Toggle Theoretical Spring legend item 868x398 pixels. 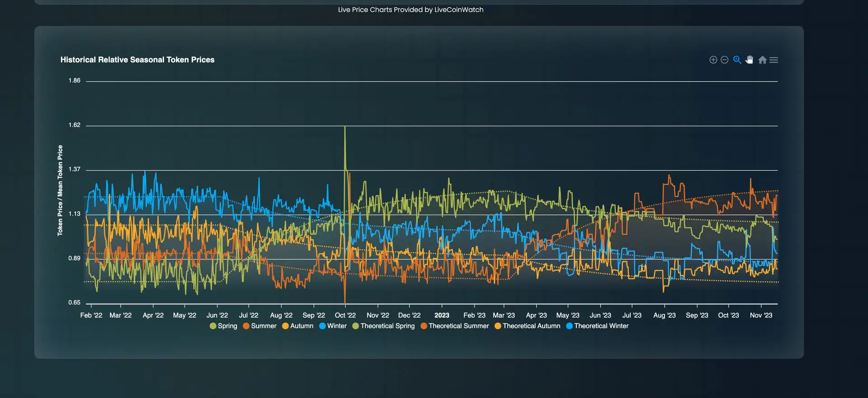pyautogui.click(x=383, y=326)
